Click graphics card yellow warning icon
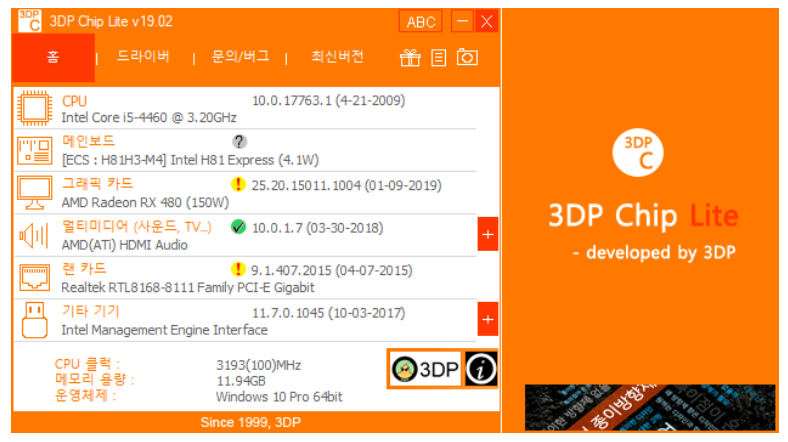 [x=238, y=184]
